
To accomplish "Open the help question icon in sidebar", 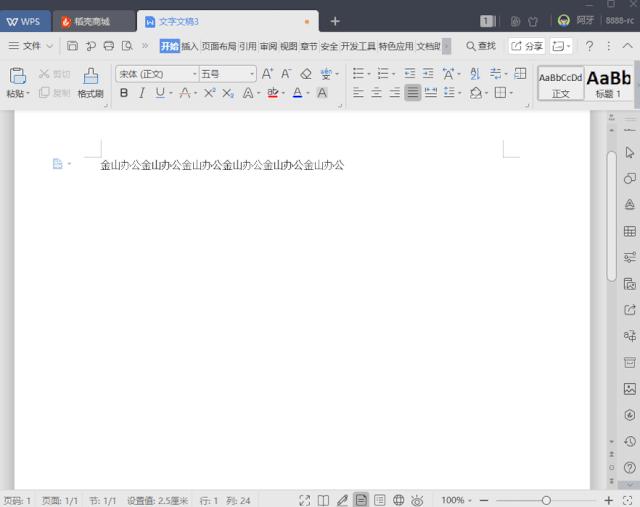I will coord(629,467).
